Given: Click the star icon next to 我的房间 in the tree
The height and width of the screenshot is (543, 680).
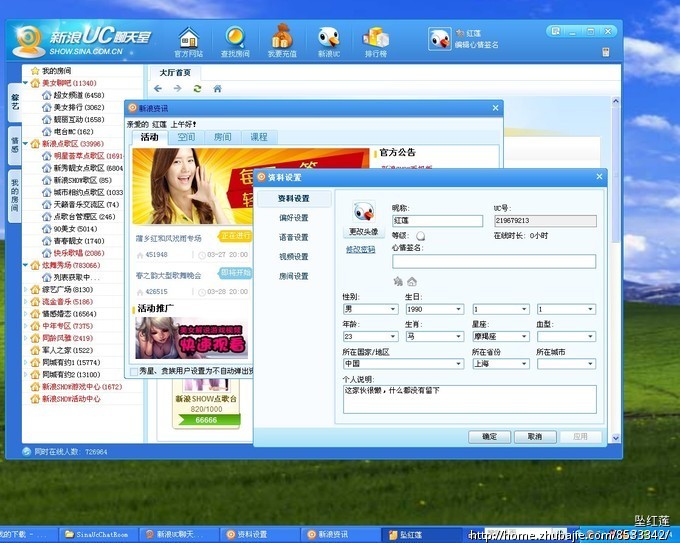Looking at the screenshot, I should pos(35,71).
